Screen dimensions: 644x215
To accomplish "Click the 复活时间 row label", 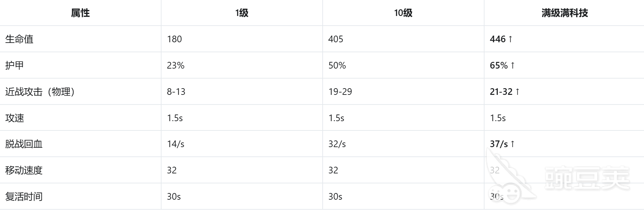I will [x=24, y=196].
